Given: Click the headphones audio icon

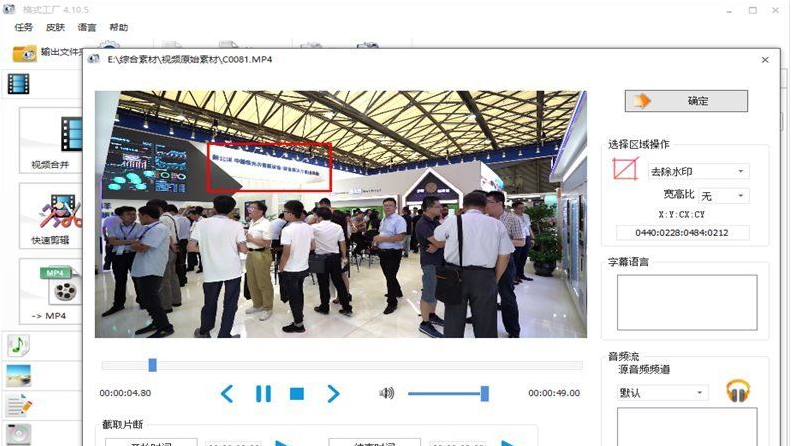Looking at the screenshot, I should [738, 391].
